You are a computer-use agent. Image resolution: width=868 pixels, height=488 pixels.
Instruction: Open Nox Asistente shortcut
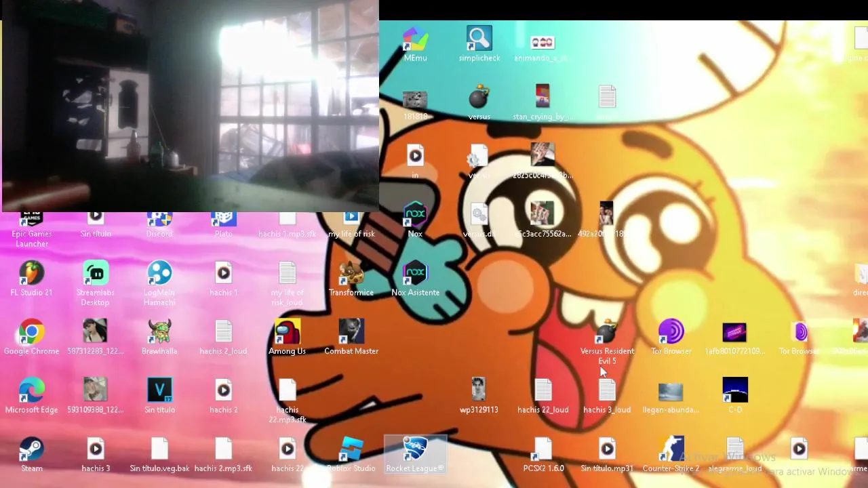coord(415,279)
